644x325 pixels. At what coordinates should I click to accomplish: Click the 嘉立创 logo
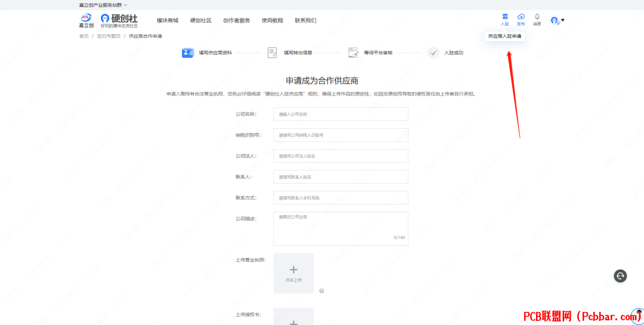86,20
